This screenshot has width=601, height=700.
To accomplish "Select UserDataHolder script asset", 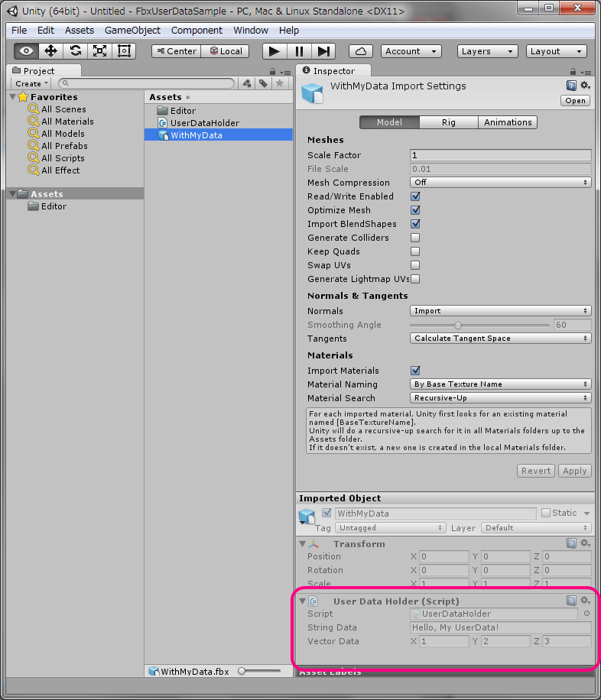I will pyautogui.click(x=205, y=123).
